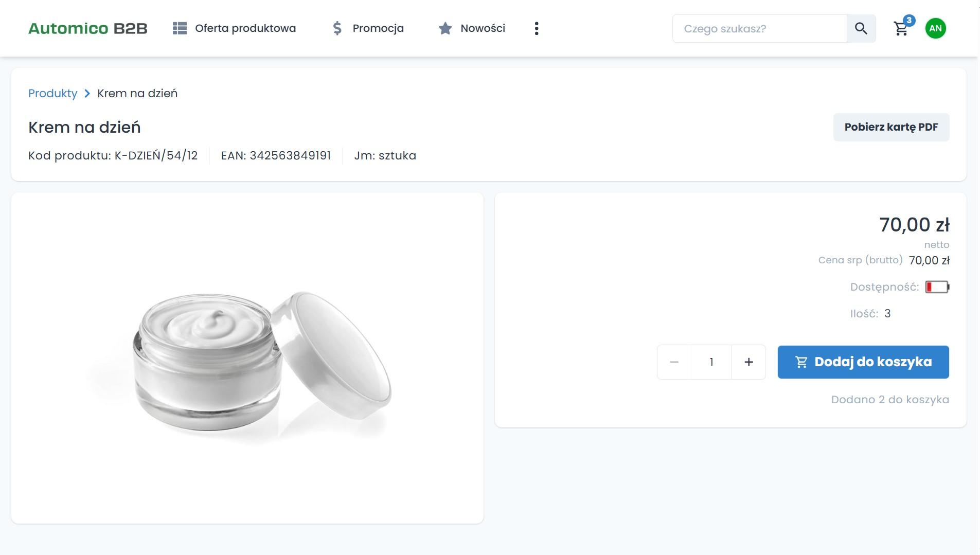Open the AN user avatar menu

(935, 28)
